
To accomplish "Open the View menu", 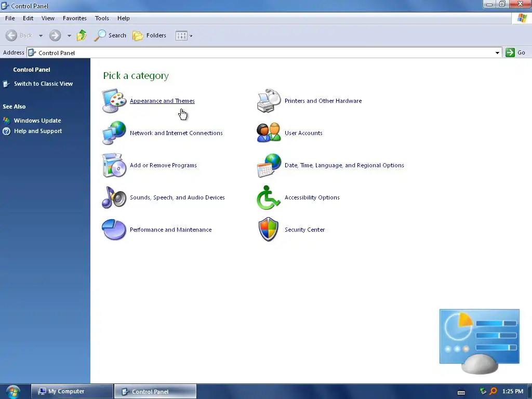I will click(48, 18).
